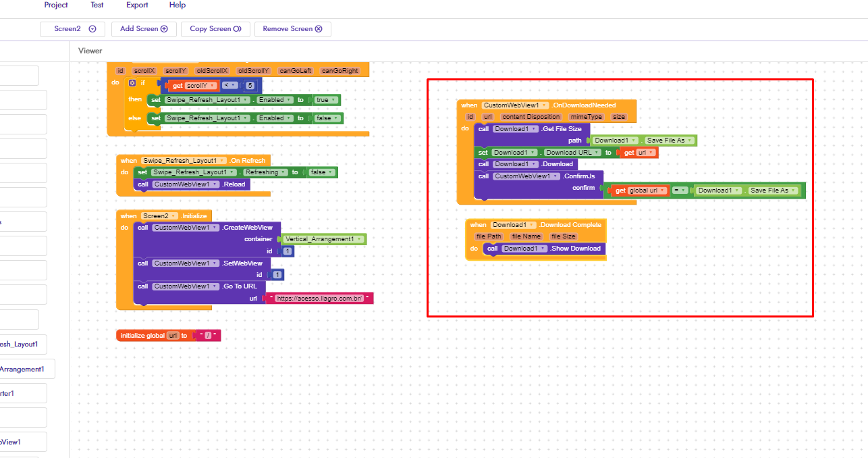Click the circled arrow icon beside Screen2
The height and width of the screenshot is (458, 868).
92,29
